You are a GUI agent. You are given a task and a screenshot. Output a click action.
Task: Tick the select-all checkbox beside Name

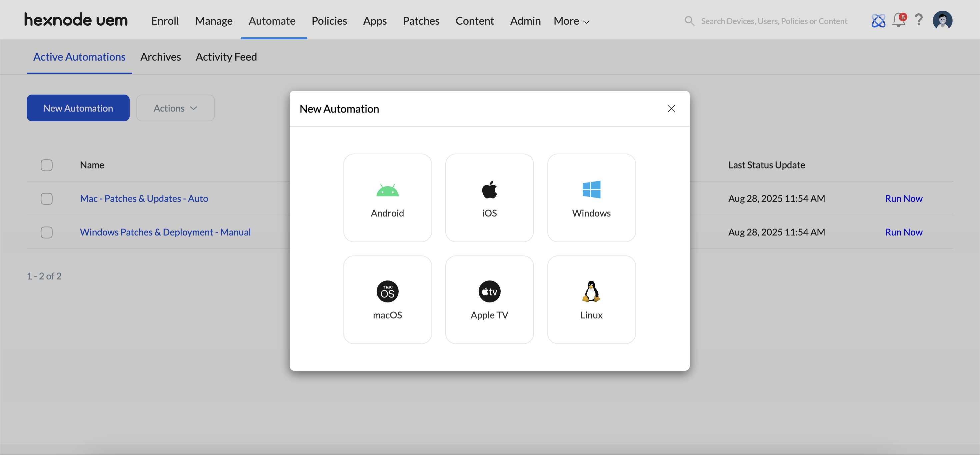point(46,165)
